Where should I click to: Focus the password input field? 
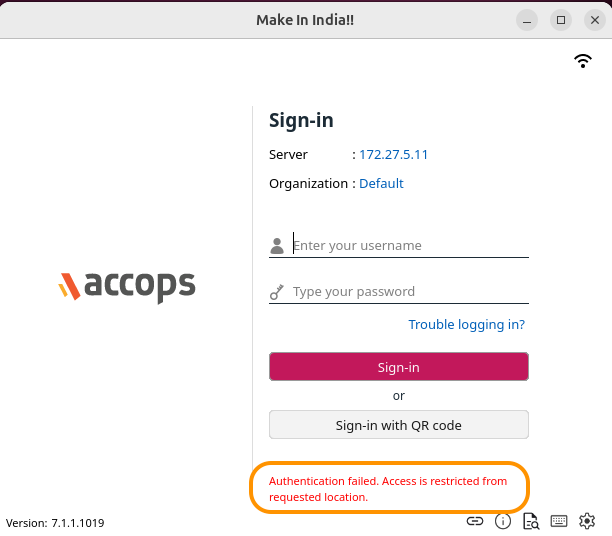[x=409, y=292]
